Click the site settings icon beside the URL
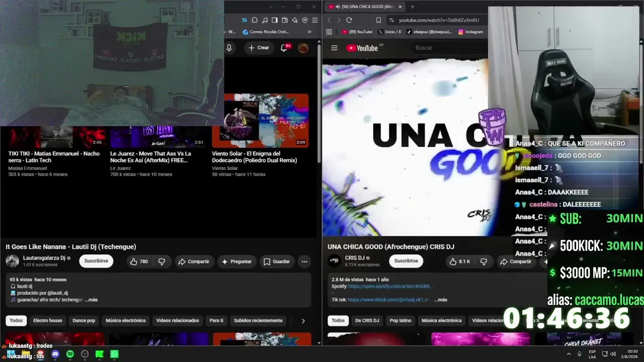The height and width of the screenshot is (362, 644). click(391, 20)
